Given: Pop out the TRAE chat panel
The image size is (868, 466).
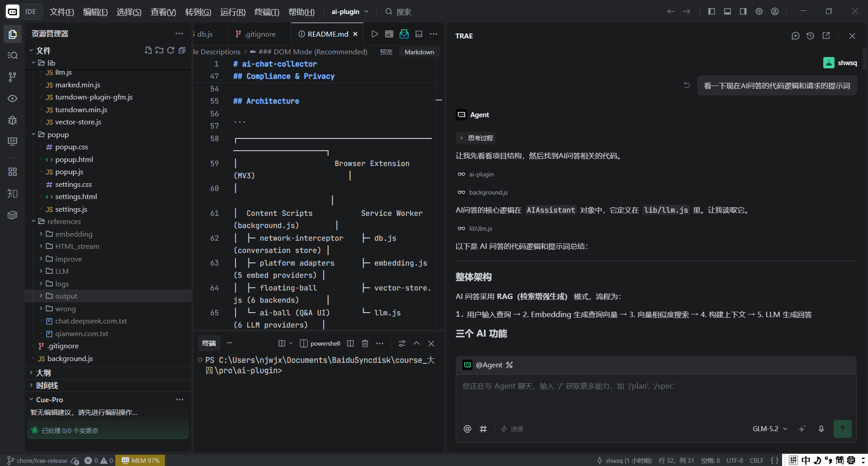Looking at the screenshot, I should (x=826, y=36).
